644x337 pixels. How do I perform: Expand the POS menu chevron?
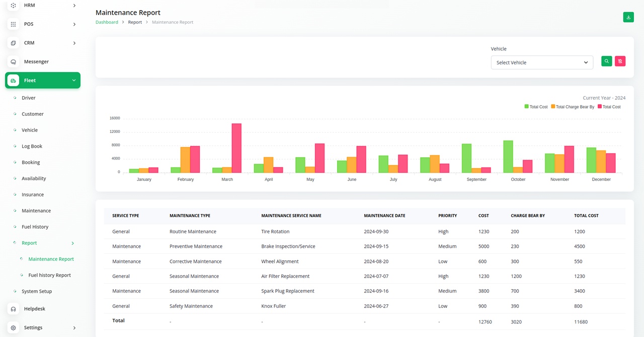point(74,24)
